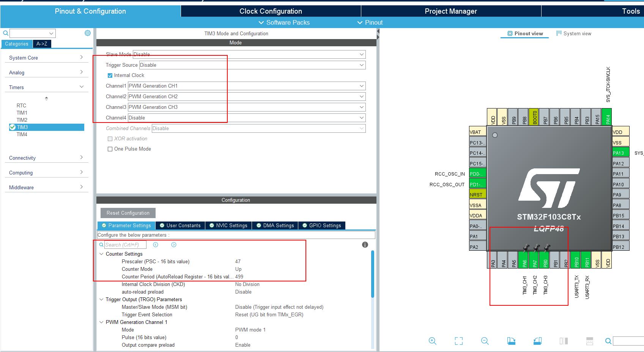Click the peripheral search magnifier icon
644x352 pixels.
6,33
